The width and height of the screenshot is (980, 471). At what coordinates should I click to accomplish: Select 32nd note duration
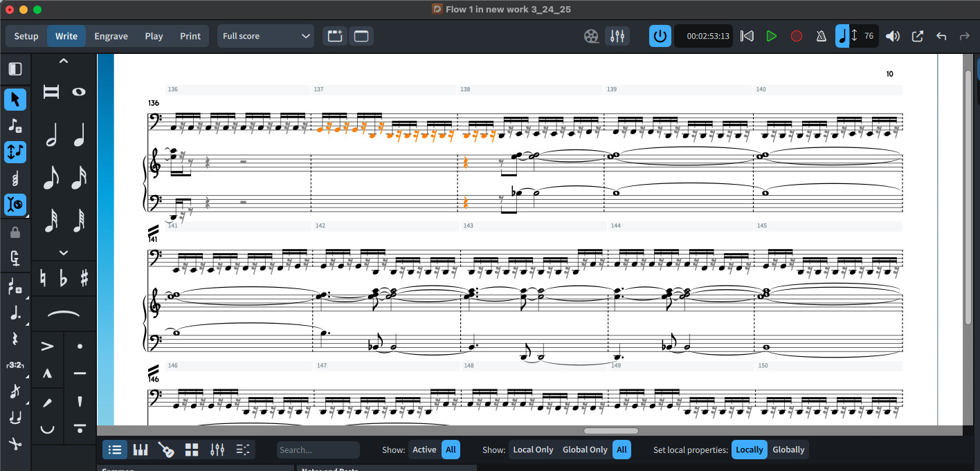click(x=51, y=221)
